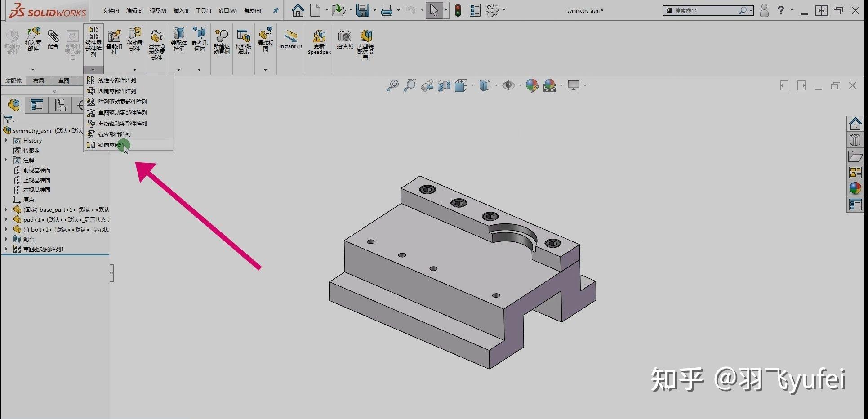The image size is (868, 419).
Task: Open the Help (帮助) menu
Action: tap(252, 11)
